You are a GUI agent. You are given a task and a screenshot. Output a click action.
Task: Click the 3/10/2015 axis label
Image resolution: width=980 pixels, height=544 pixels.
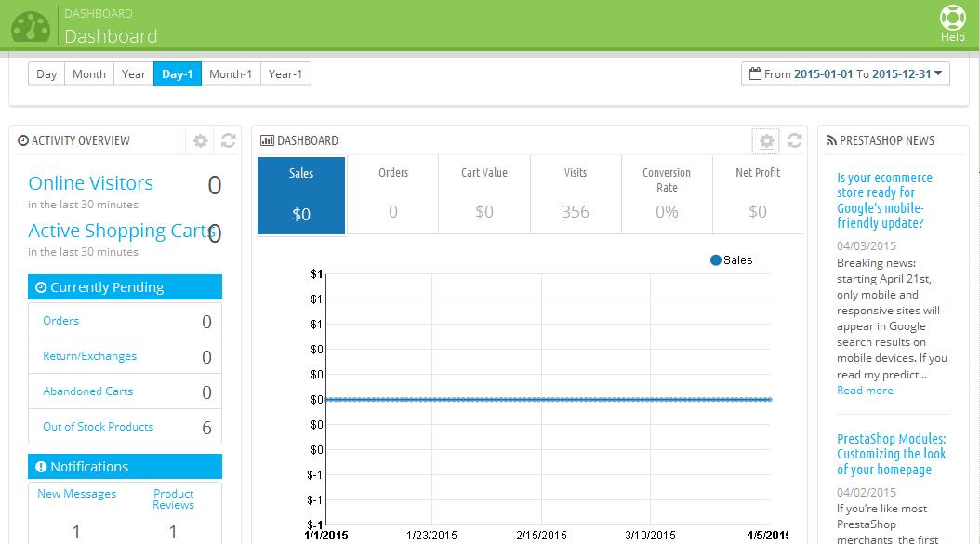(x=650, y=536)
